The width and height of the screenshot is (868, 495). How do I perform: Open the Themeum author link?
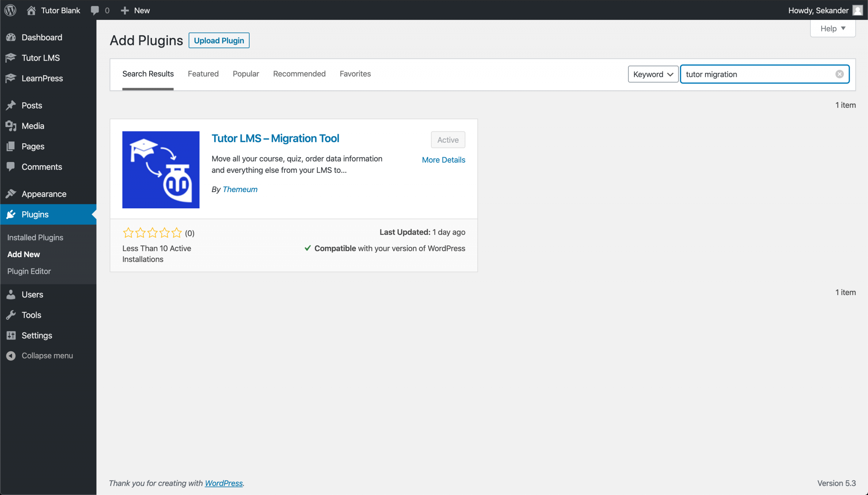[240, 189]
